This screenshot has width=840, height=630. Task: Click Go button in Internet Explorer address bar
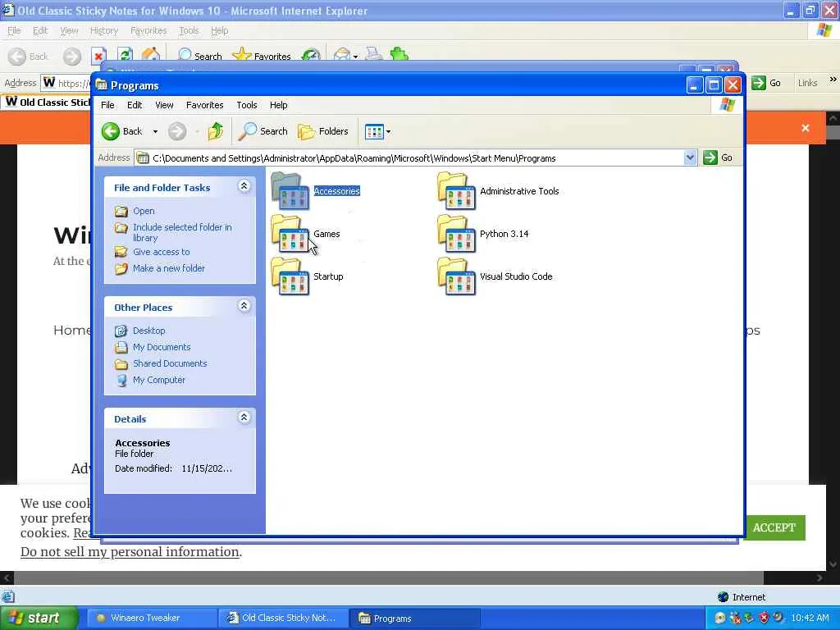767,83
